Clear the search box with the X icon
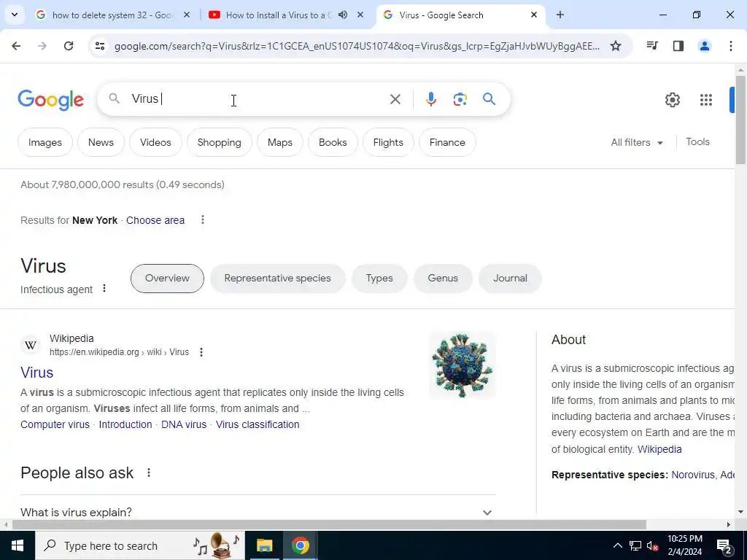 tap(395, 99)
